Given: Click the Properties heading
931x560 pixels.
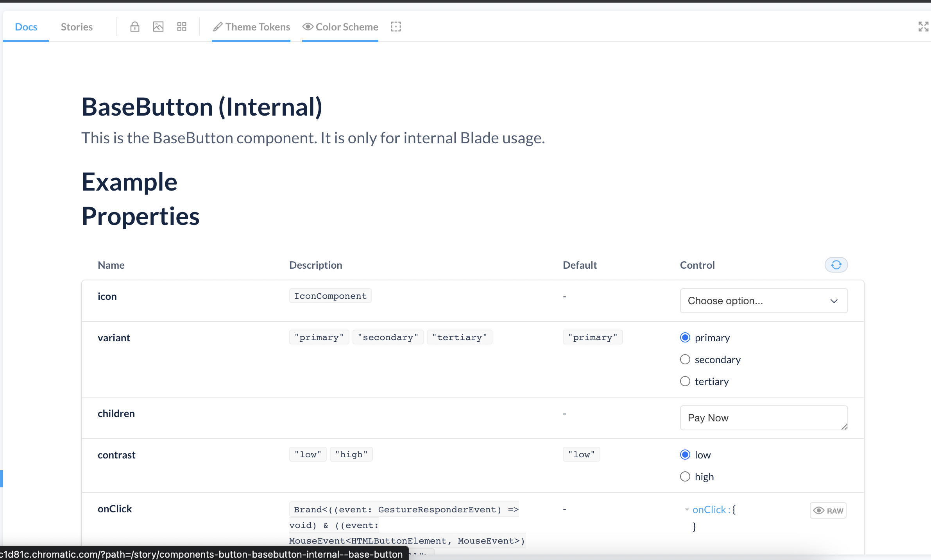Looking at the screenshot, I should click(140, 216).
